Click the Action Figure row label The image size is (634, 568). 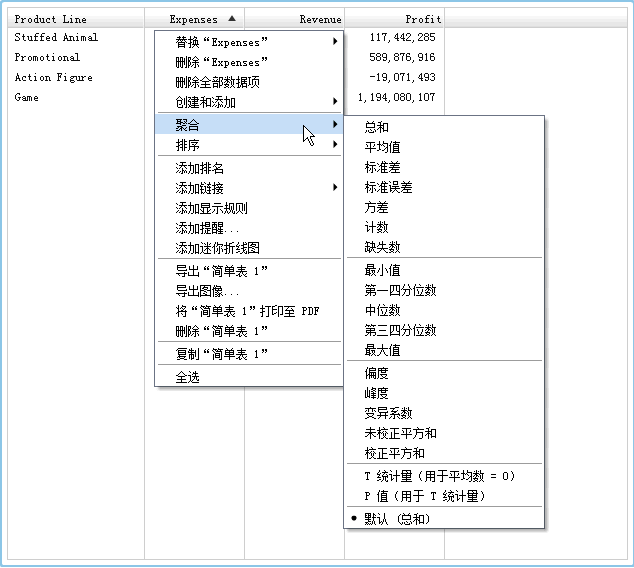click(x=54, y=78)
